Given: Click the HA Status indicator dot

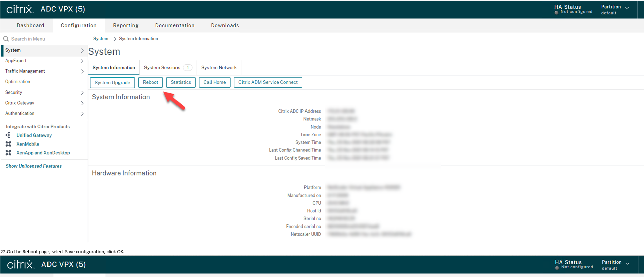Looking at the screenshot, I should [x=556, y=13].
